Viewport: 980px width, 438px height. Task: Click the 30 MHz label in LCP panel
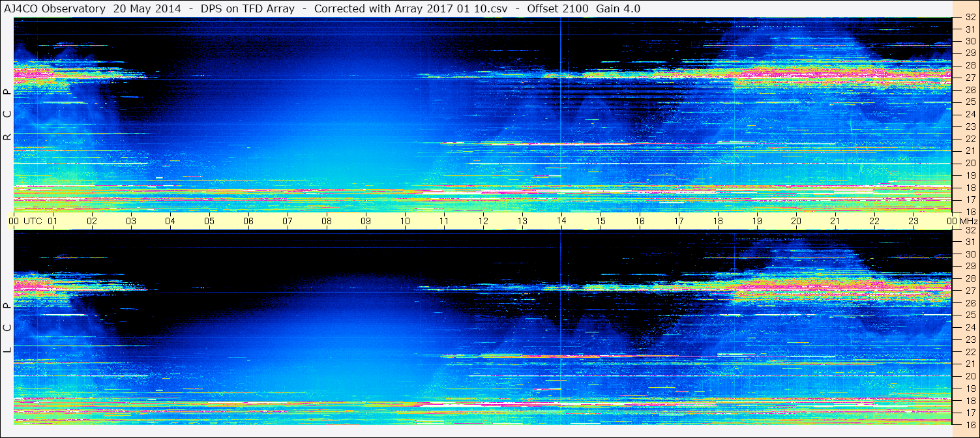(970, 254)
